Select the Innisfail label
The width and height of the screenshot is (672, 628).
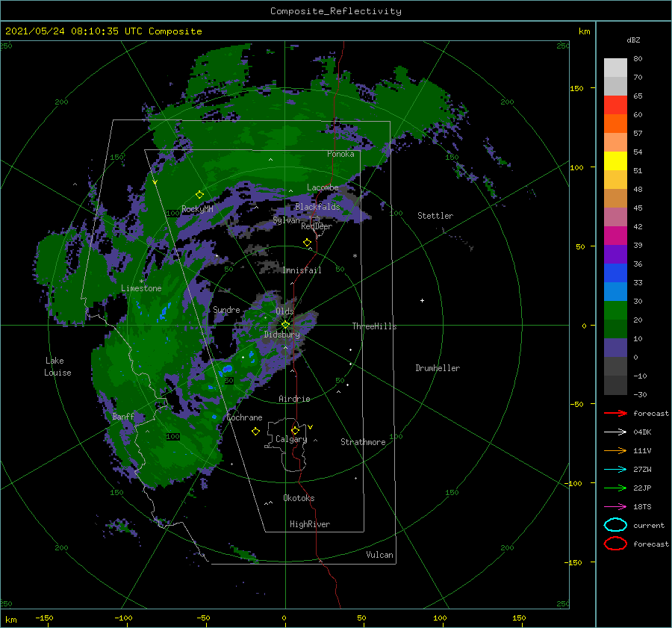302,270
